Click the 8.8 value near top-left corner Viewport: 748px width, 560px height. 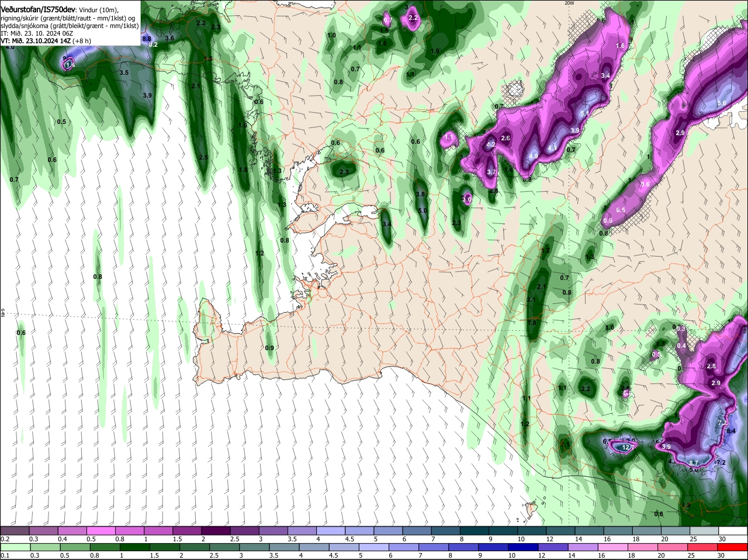click(147, 39)
